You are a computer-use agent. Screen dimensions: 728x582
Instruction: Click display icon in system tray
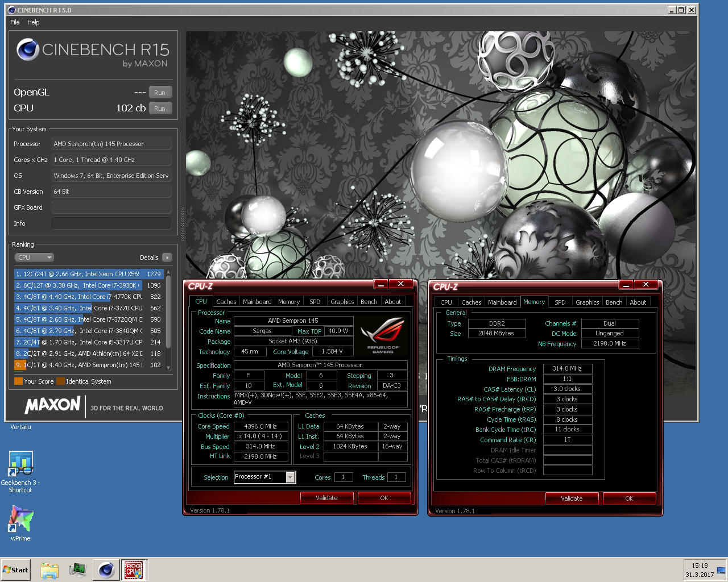721,570
